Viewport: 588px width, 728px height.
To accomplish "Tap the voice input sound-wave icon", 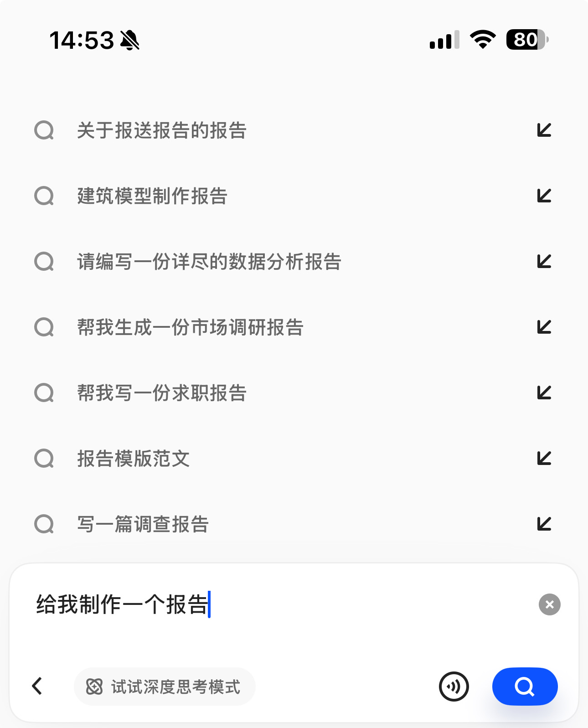I will point(454,686).
